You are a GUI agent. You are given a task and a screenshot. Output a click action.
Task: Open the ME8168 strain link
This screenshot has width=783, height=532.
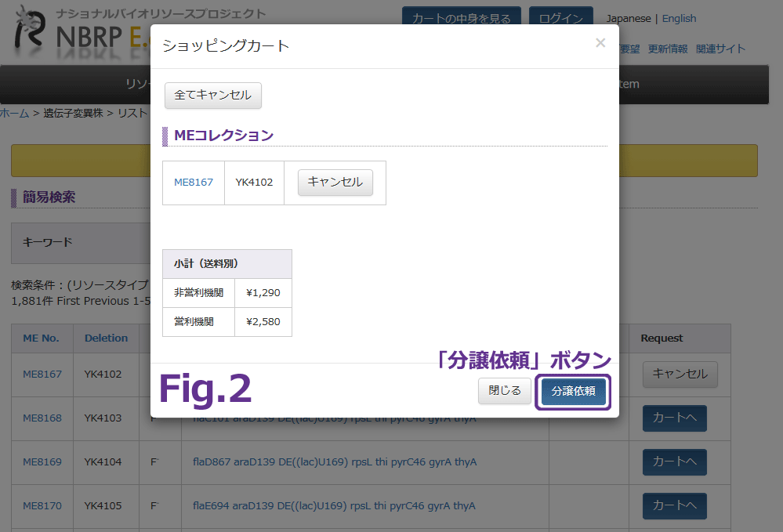(x=42, y=418)
